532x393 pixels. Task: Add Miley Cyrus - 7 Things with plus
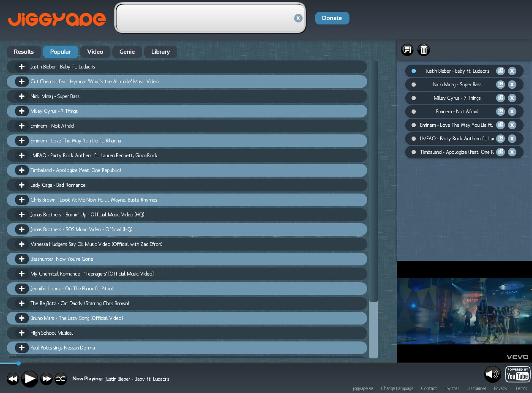tap(22, 111)
